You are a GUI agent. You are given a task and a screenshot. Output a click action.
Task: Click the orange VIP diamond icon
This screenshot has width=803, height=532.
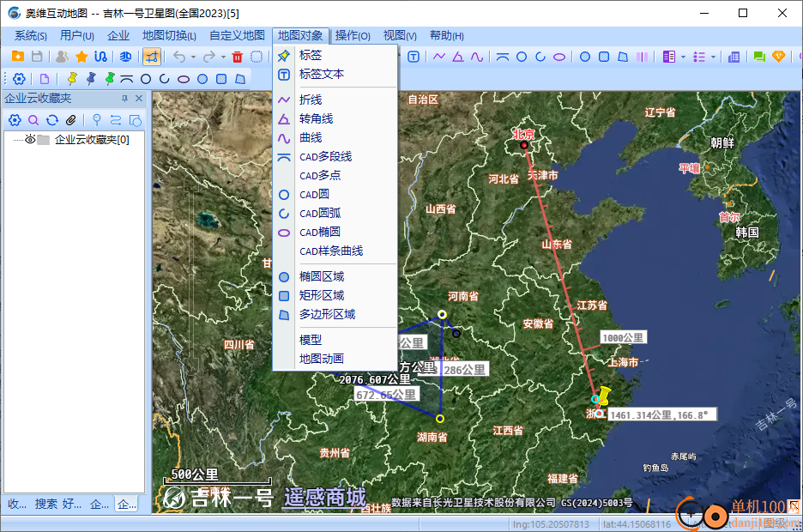[x=778, y=57]
